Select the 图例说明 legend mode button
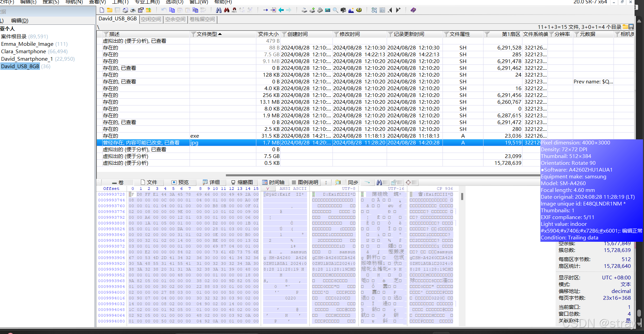Screen dimensions: 644x334 click(x=305, y=182)
